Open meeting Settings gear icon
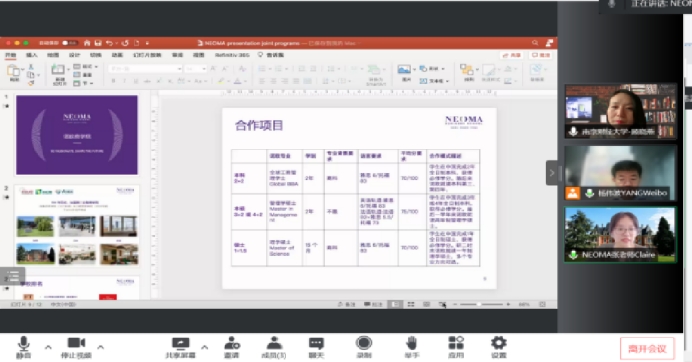This screenshot has width=692, height=362. click(499, 343)
